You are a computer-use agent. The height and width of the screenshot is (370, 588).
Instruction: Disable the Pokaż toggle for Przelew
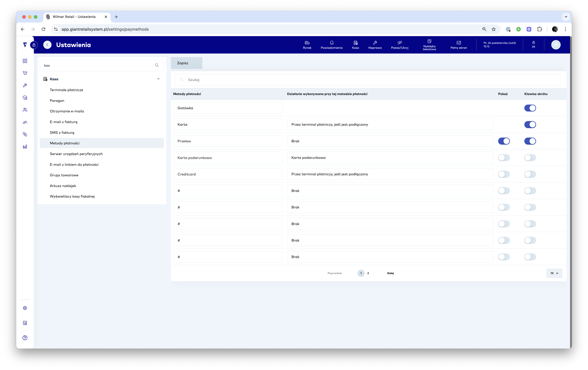[x=504, y=141]
